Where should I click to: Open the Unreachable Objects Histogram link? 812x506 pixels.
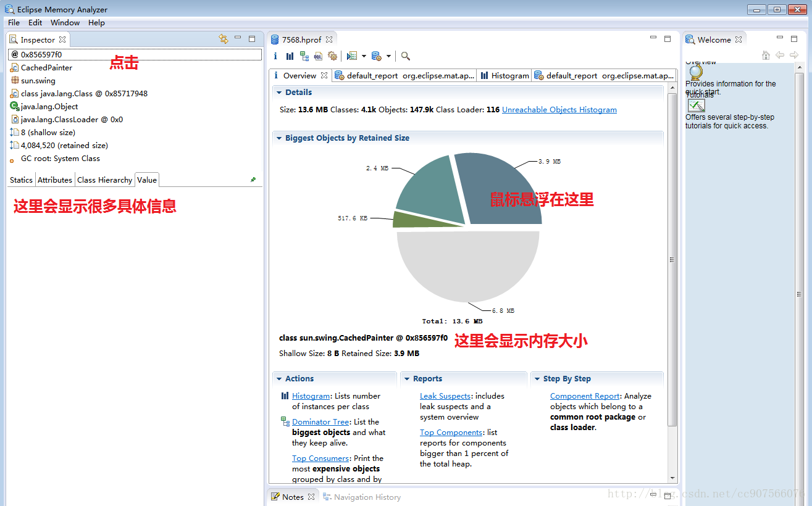[x=559, y=109]
